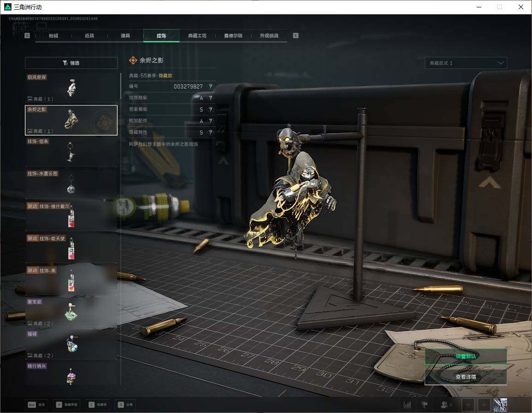Click the 三角洲行动 window title icon
This screenshot has height=413, width=532.
7,7
